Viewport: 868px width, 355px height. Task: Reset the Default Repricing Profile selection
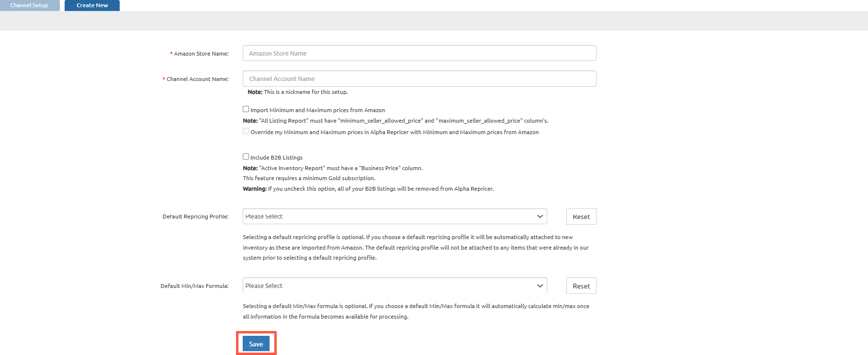click(581, 217)
